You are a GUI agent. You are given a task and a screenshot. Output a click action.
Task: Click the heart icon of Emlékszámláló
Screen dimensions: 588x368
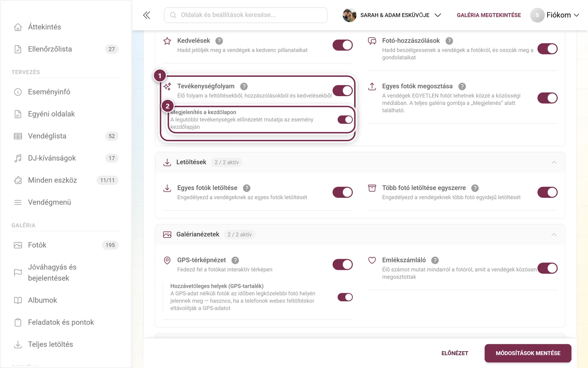click(372, 260)
